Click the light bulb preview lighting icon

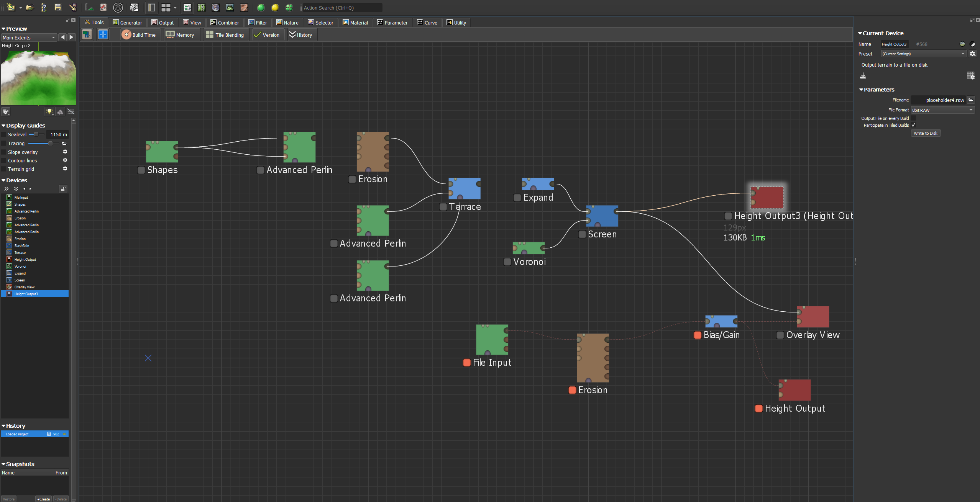(x=49, y=111)
